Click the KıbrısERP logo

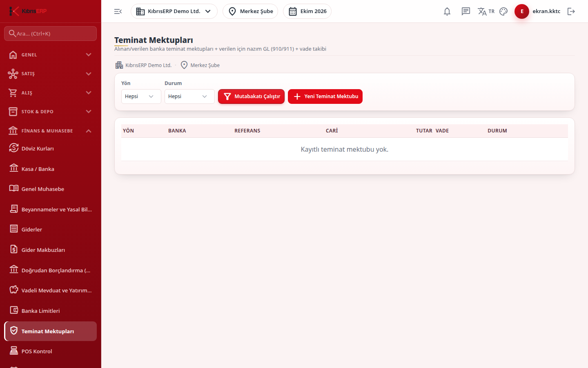[28, 11]
